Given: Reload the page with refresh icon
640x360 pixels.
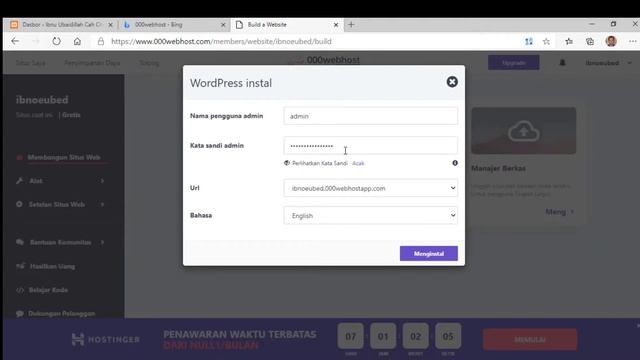Looking at the screenshot, I should (x=56, y=41).
